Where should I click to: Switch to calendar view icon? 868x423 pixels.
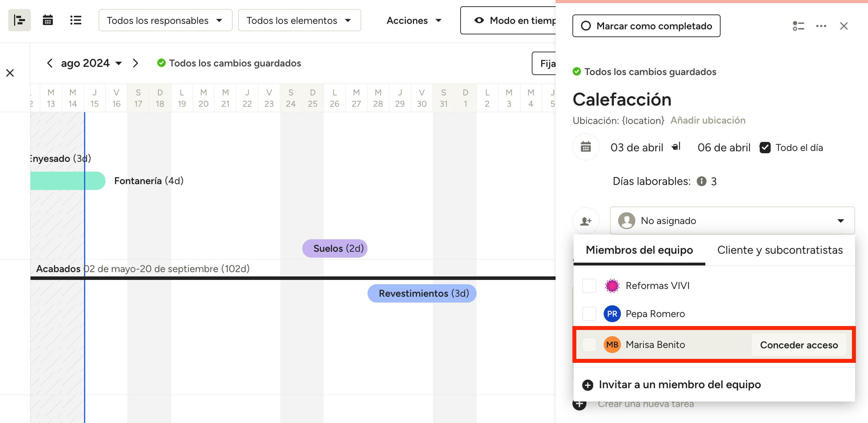pyautogui.click(x=48, y=20)
